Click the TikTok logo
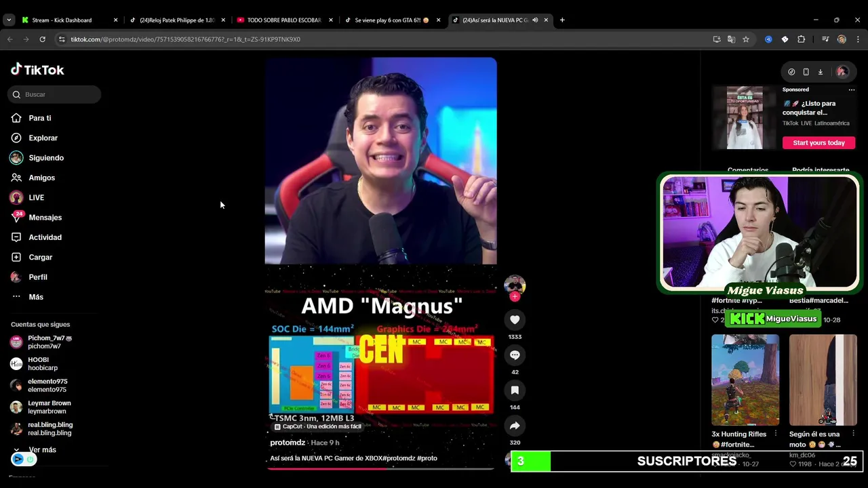868x488 pixels. click(x=37, y=69)
